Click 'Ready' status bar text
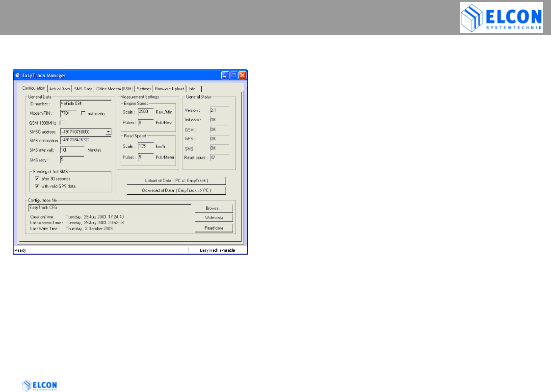551x392 pixels. 20,250
